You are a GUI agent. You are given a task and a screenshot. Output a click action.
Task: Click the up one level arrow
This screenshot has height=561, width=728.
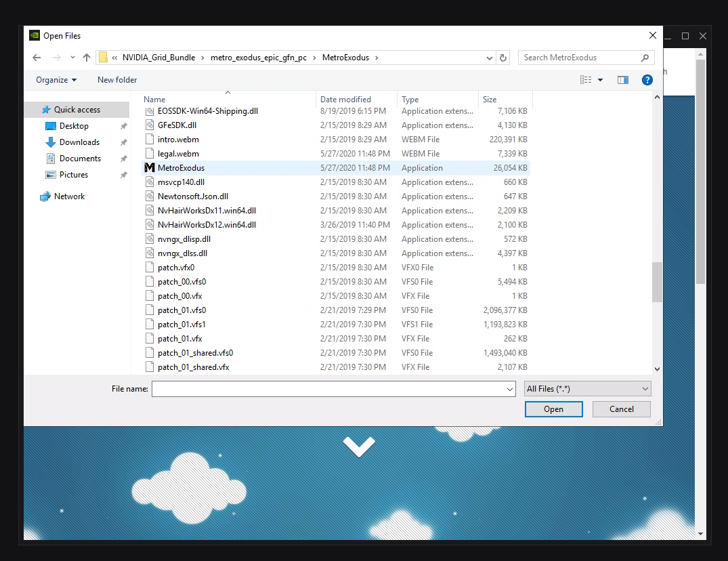tap(87, 58)
